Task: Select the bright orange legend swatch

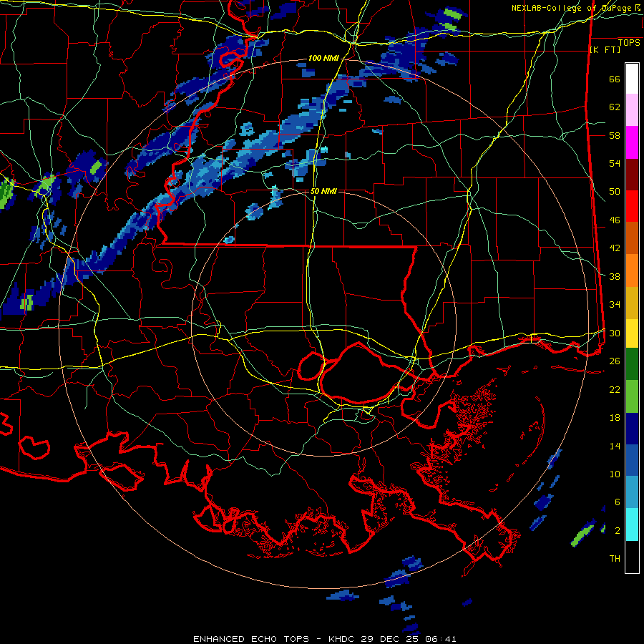Action: [x=632, y=270]
